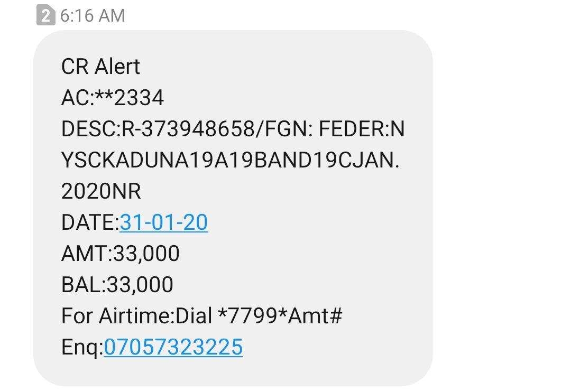
Task: Tap the blank area right of the bubble
Action: (x=502, y=211)
